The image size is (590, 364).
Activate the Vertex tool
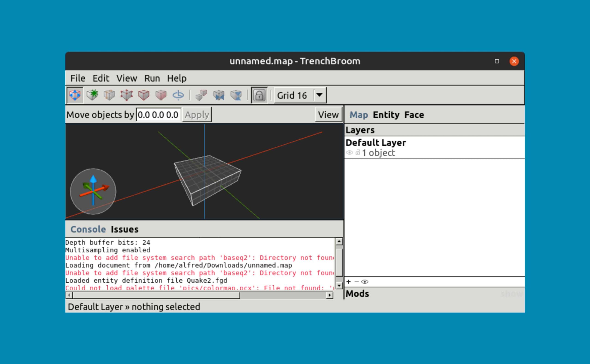(127, 95)
